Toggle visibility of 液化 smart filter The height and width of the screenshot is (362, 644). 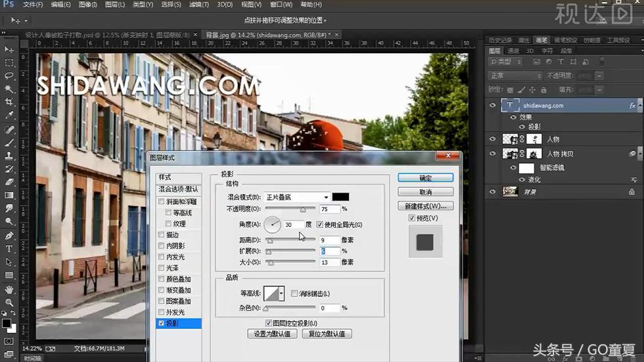point(522,180)
